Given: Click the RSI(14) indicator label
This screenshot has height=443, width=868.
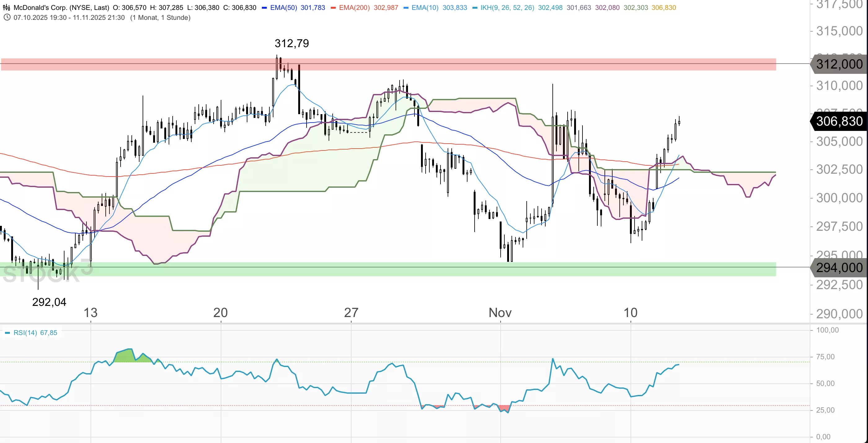Looking at the screenshot, I should click(25, 333).
